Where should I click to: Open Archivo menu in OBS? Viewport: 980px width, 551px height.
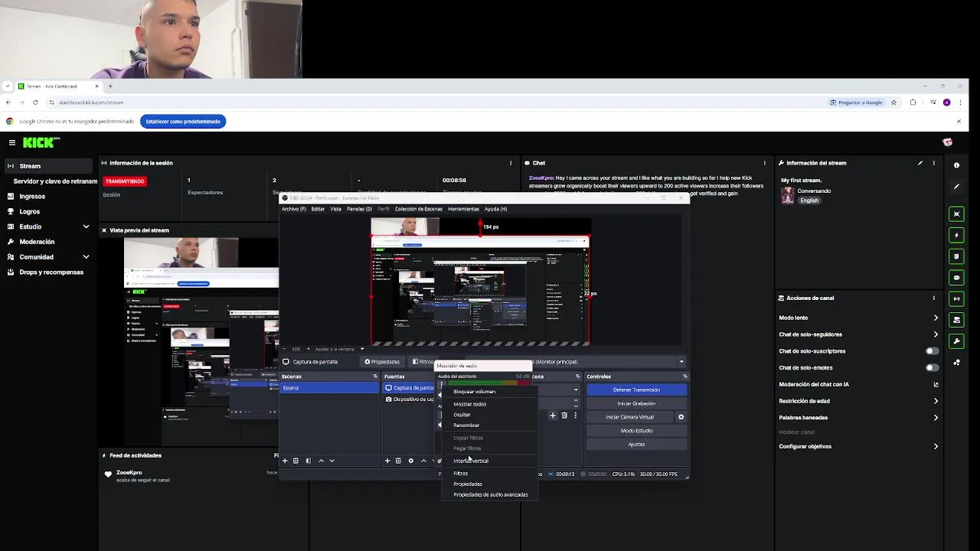(x=293, y=209)
